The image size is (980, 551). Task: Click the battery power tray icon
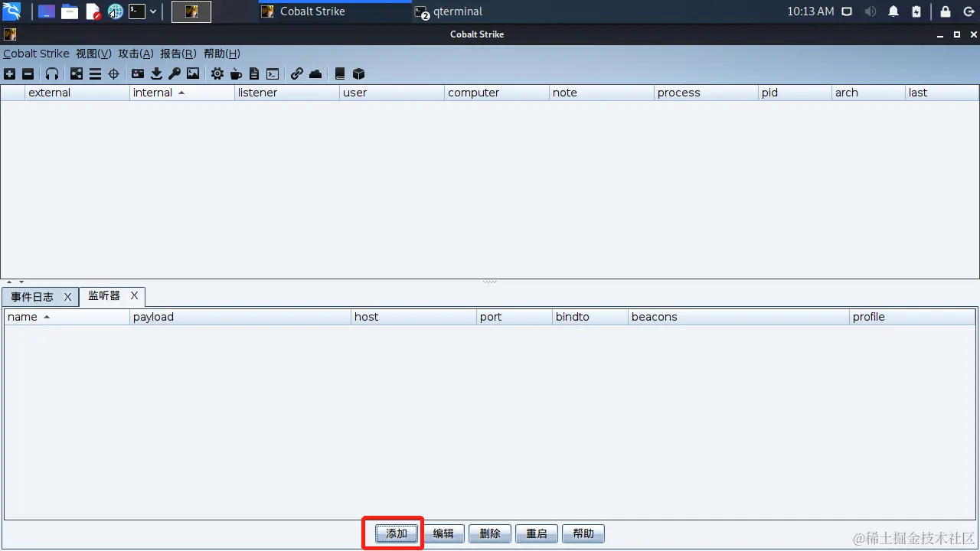tap(916, 11)
